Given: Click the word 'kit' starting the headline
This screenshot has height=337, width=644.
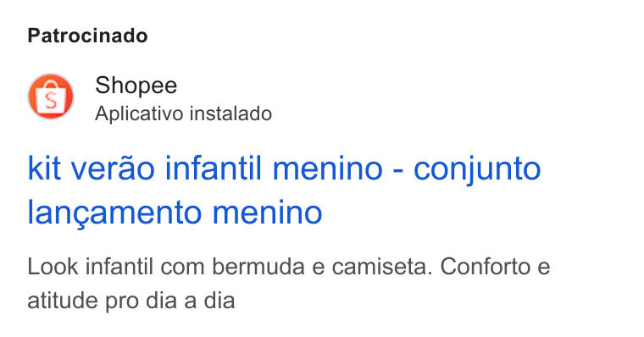Looking at the screenshot, I should (x=44, y=168).
